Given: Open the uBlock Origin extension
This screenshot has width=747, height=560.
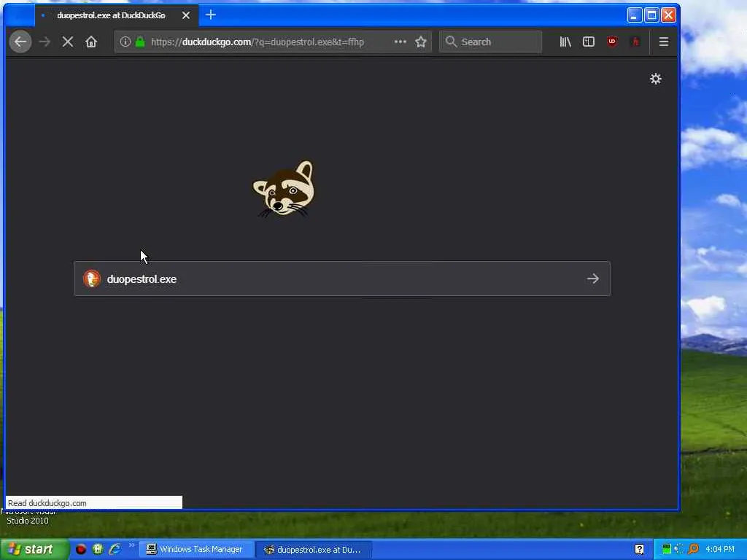Looking at the screenshot, I should tap(612, 42).
